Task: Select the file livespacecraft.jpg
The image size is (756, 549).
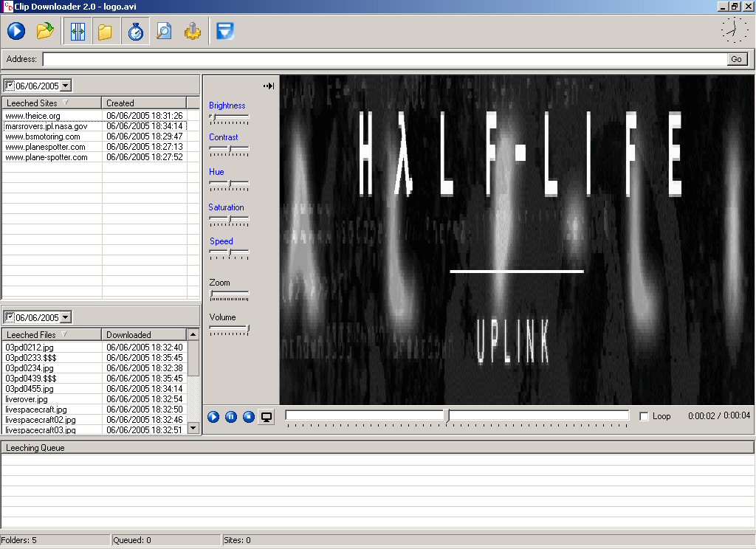Action: 94,410
